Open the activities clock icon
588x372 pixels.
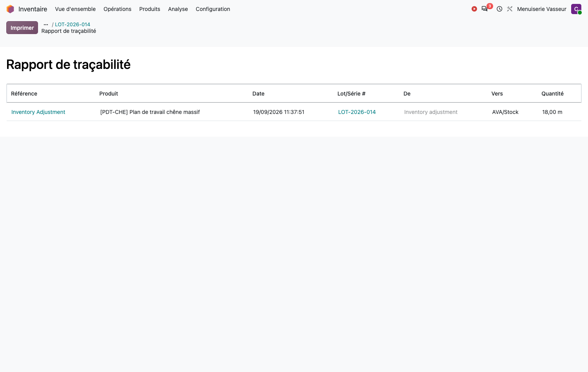pos(499,9)
